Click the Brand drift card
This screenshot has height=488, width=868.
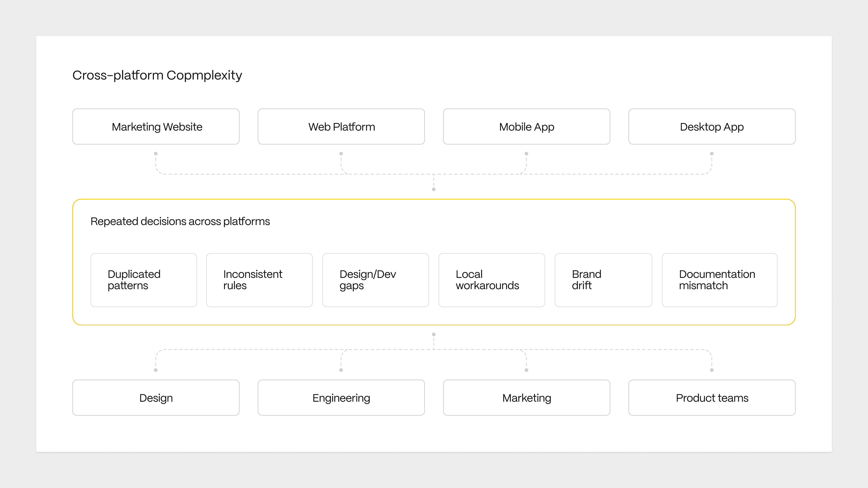pyautogui.click(x=603, y=280)
